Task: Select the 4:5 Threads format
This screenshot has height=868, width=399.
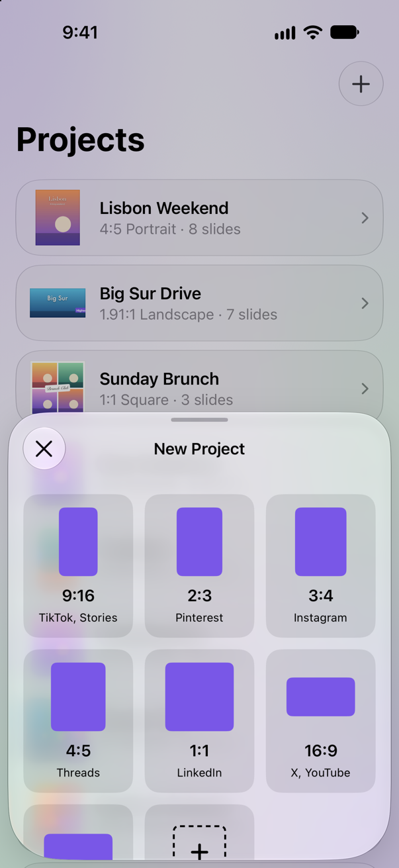Action: pos(78,721)
